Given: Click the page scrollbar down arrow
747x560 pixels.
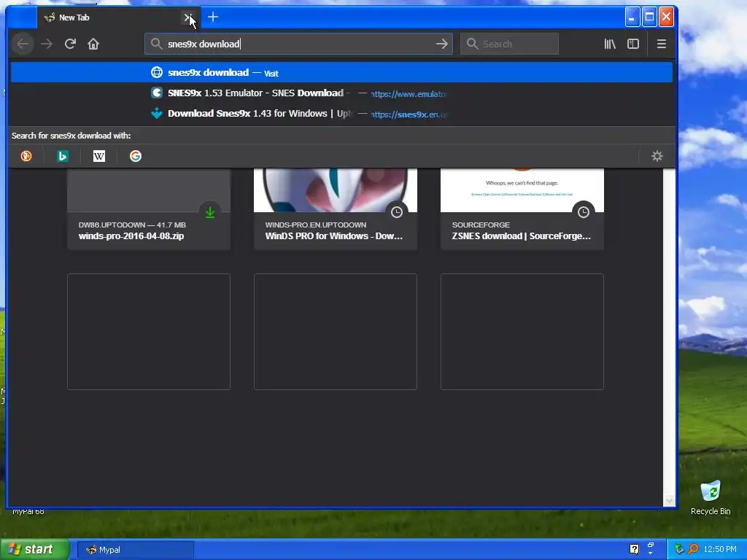Looking at the screenshot, I should click(x=670, y=500).
